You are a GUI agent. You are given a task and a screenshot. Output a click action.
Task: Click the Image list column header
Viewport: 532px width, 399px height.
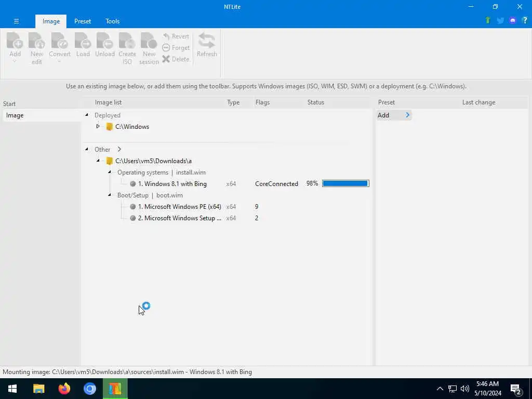(x=108, y=102)
